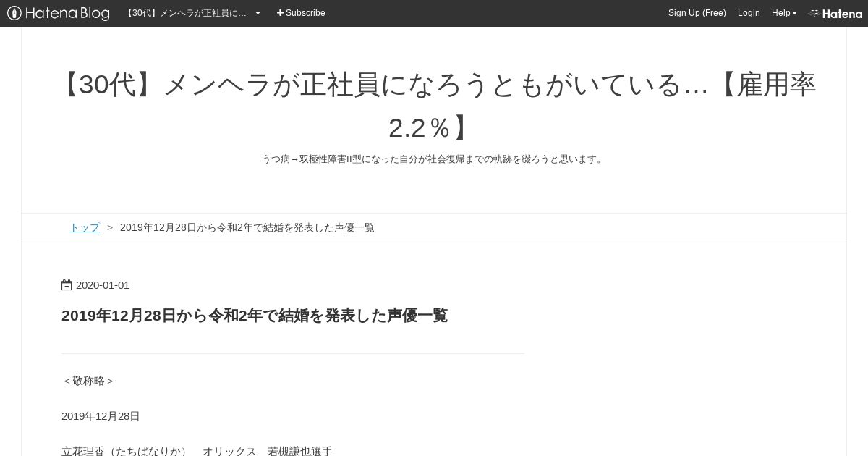The image size is (868, 456).
Task: Open Sign Up (Free) page
Action: [x=697, y=13]
